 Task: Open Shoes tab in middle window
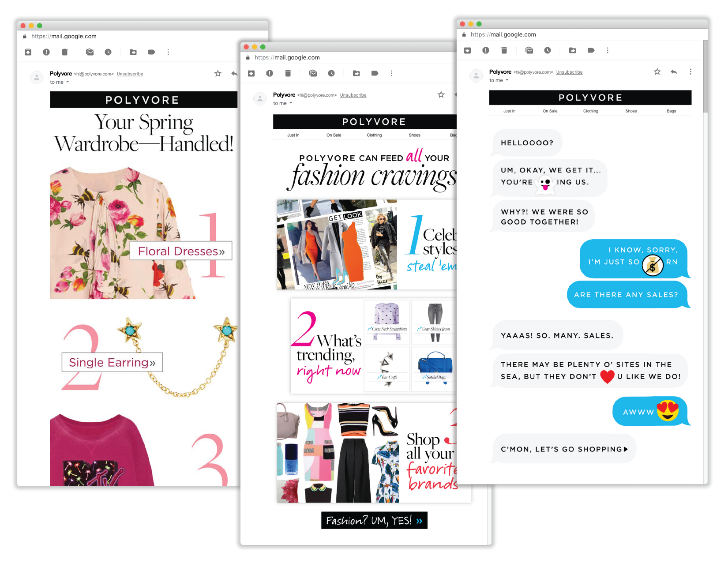tap(414, 135)
